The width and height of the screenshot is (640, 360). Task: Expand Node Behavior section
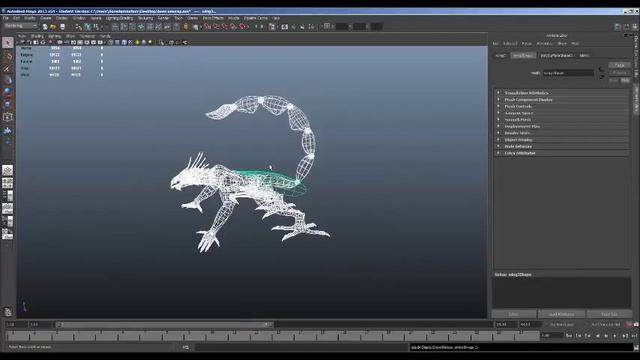(x=561, y=147)
